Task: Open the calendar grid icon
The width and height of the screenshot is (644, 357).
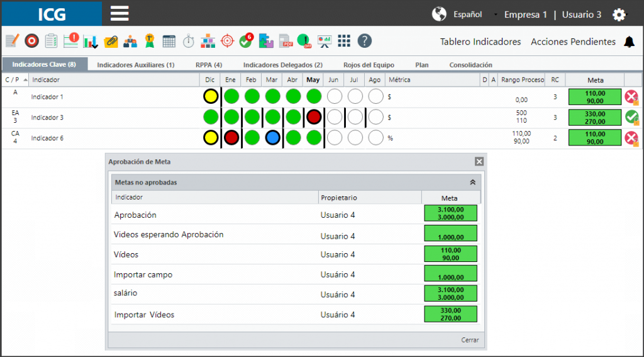Action: (169, 41)
